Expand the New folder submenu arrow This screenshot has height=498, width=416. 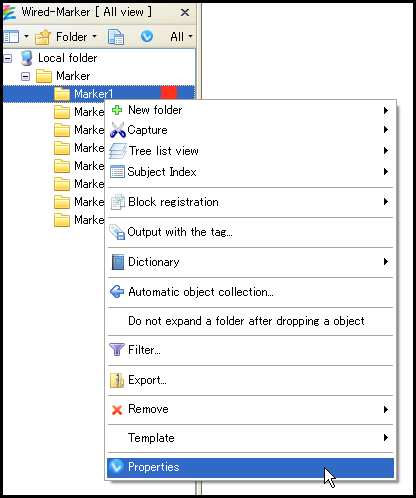[386, 110]
